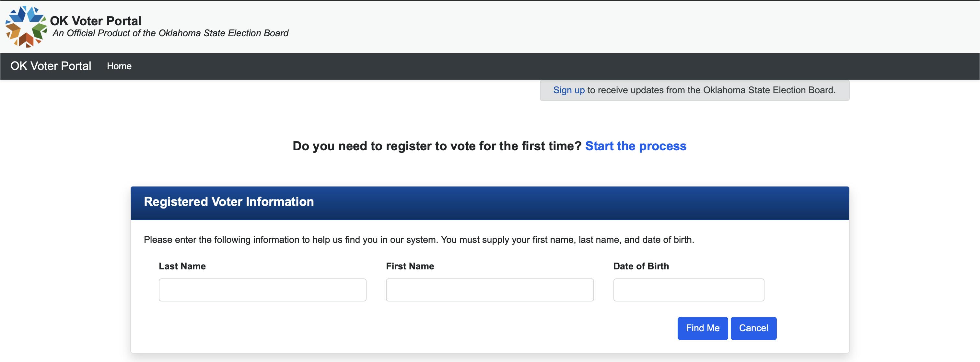
Task: Click the Date of Birth input field
Action: (x=688, y=290)
